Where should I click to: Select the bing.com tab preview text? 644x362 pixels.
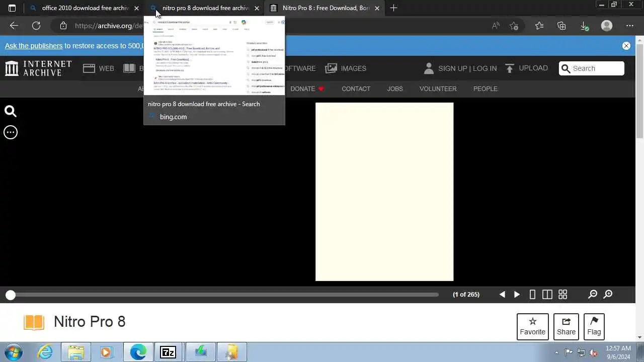(x=173, y=117)
